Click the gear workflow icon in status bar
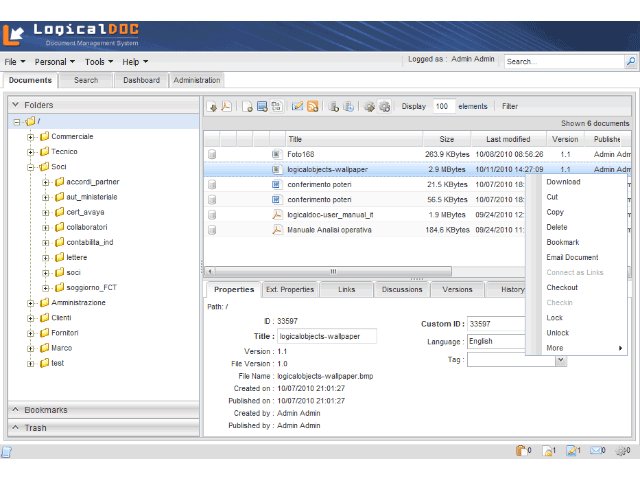The width and height of the screenshot is (640, 480). tap(621, 450)
